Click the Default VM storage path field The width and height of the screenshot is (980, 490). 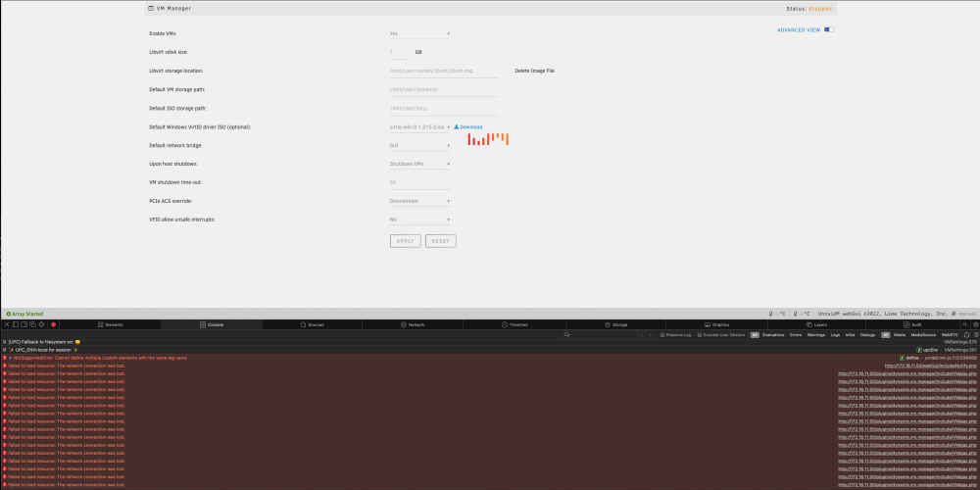click(443, 89)
